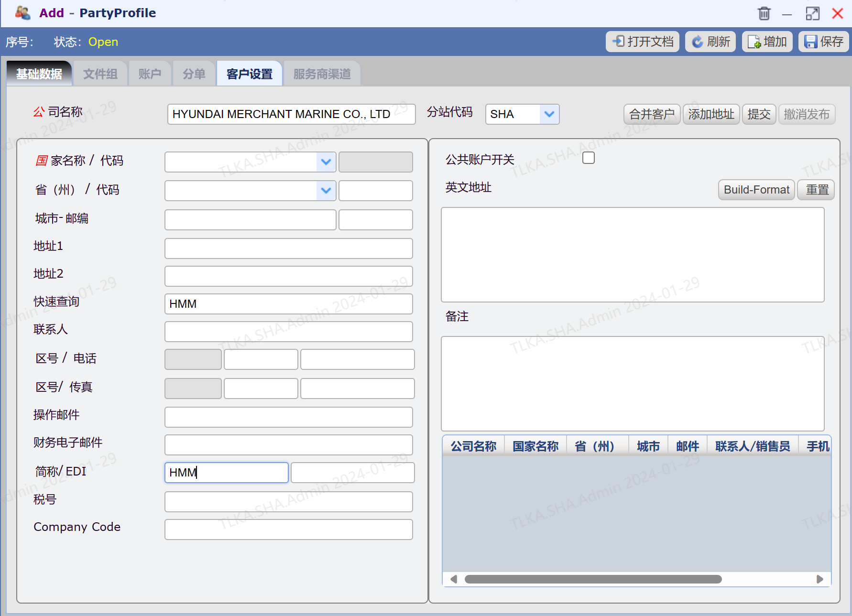Click the 城市 column header
This screenshot has height=616, width=852.
coord(648,446)
